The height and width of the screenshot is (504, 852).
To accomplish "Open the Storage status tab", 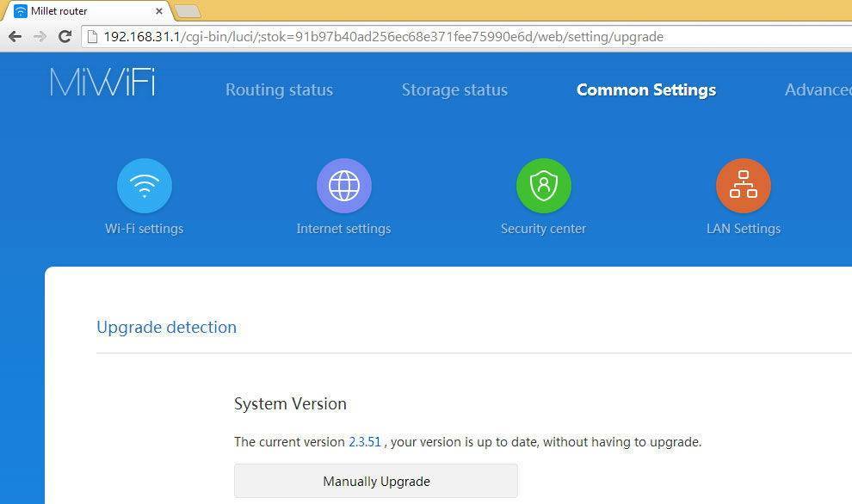I will coord(454,90).
